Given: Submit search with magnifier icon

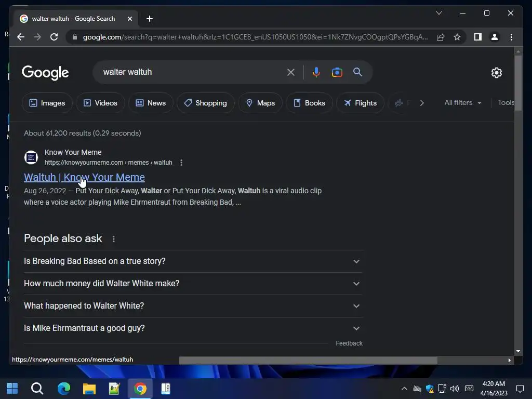Looking at the screenshot, I should point(357,72).
